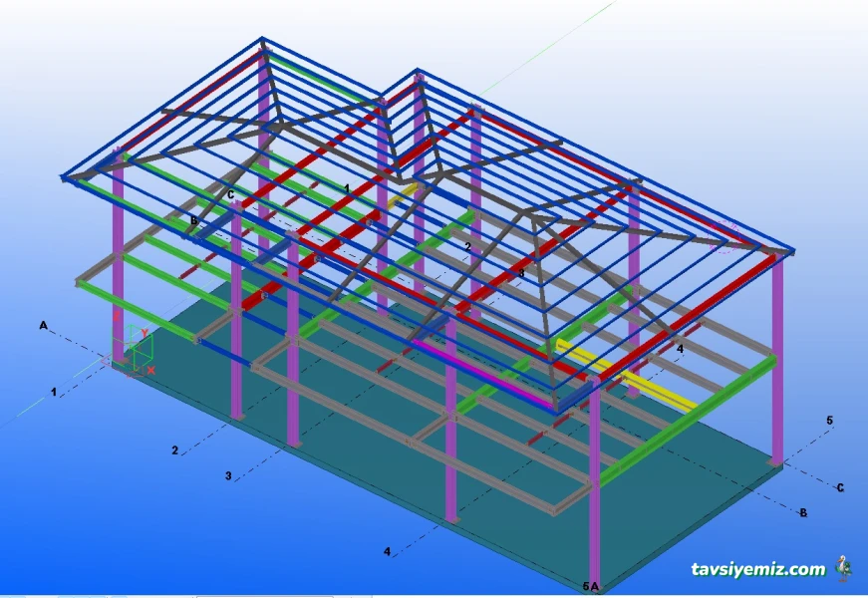Image resolution: width=868 pixels, height=598 pixels.
Task: Select grid label 4 at the bottom
Action: click(388, 551)
